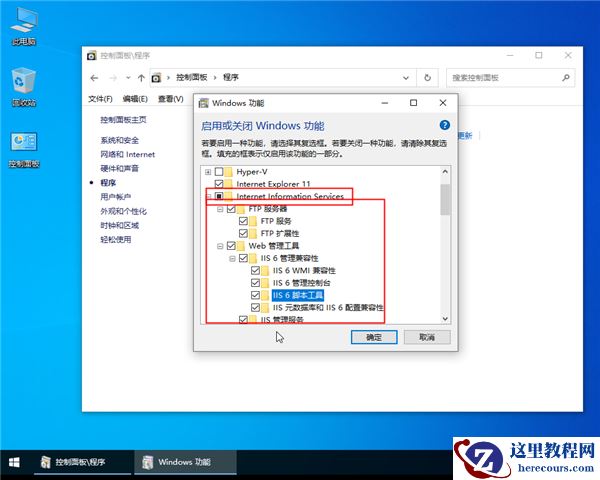Image resolution: width=600 pixels, height=480 pixels.
Task: Click the Control Panel back arrow
Action: click(x=94, y=78)
